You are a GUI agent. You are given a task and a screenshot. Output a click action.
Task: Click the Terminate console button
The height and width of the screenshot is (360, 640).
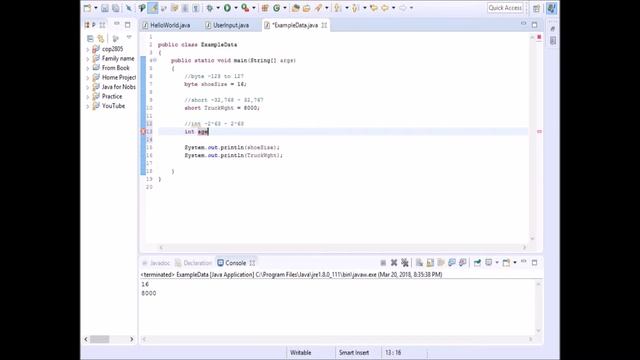[383, 263]
